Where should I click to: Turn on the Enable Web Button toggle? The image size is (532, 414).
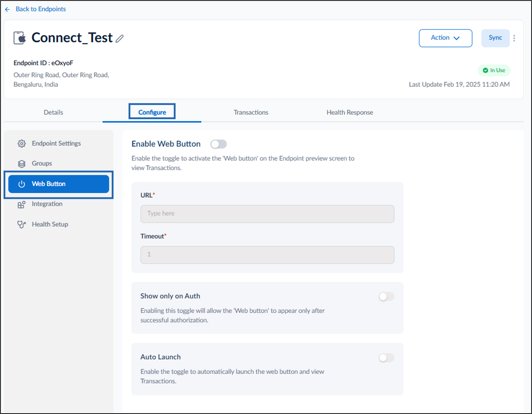coord(219,144)
